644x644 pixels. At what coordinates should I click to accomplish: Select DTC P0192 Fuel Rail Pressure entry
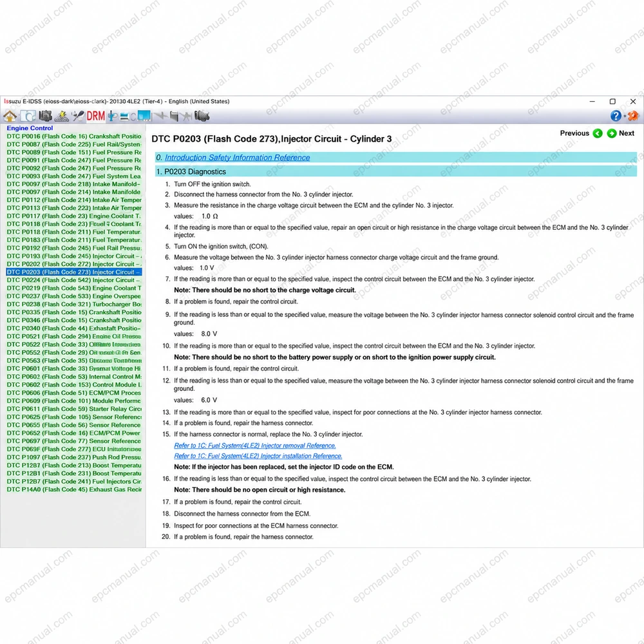(x=74, y=249)
